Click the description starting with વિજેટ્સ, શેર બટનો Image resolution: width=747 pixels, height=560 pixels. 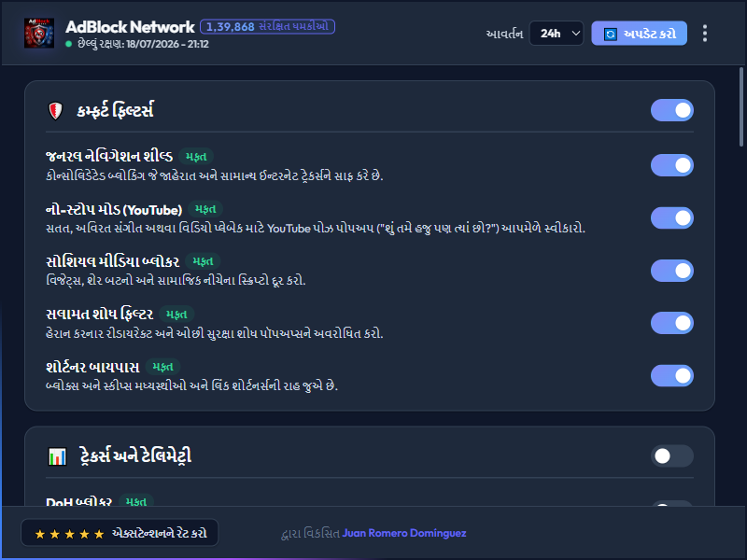pyautogui.click(x=176, y=281)
